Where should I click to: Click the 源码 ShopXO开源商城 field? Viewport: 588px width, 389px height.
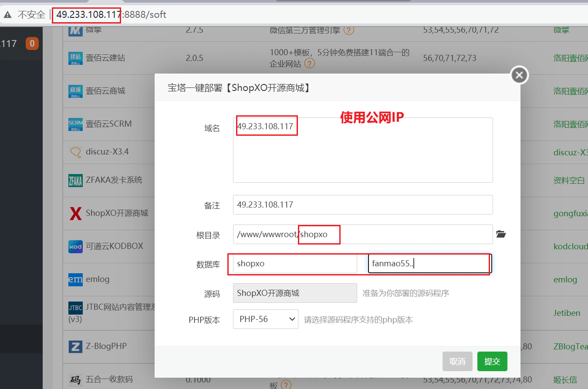click(x=295, y=293)
